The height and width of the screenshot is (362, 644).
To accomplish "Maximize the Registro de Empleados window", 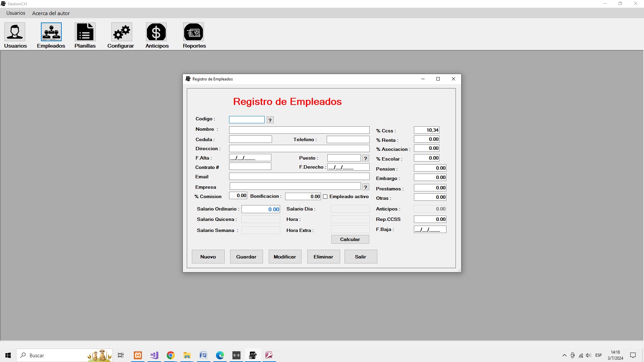I will coord(438,79).
